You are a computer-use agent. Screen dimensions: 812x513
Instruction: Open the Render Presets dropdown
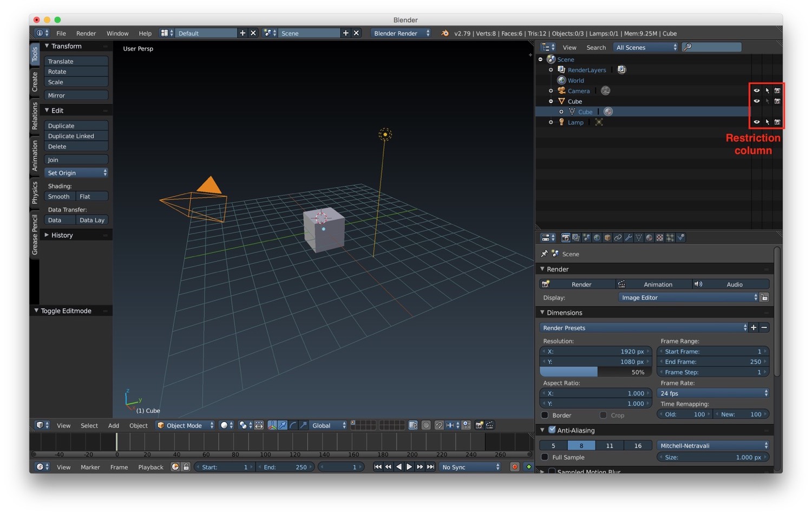[644, 328]
